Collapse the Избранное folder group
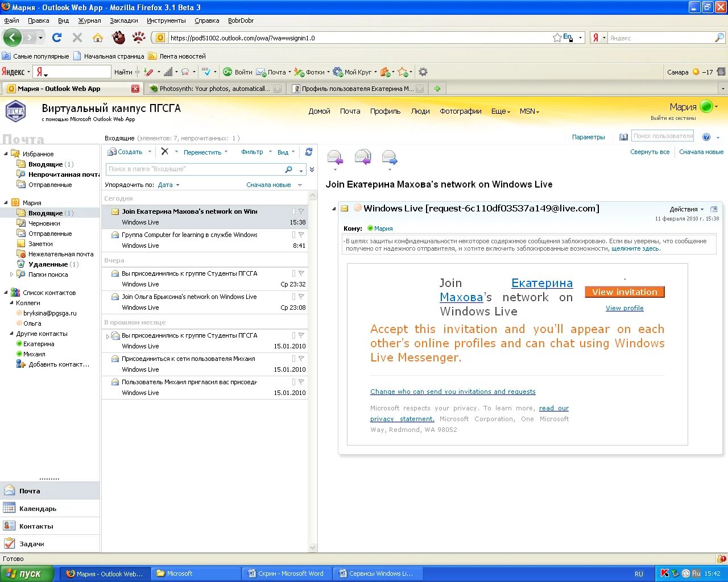 point(6,153)
